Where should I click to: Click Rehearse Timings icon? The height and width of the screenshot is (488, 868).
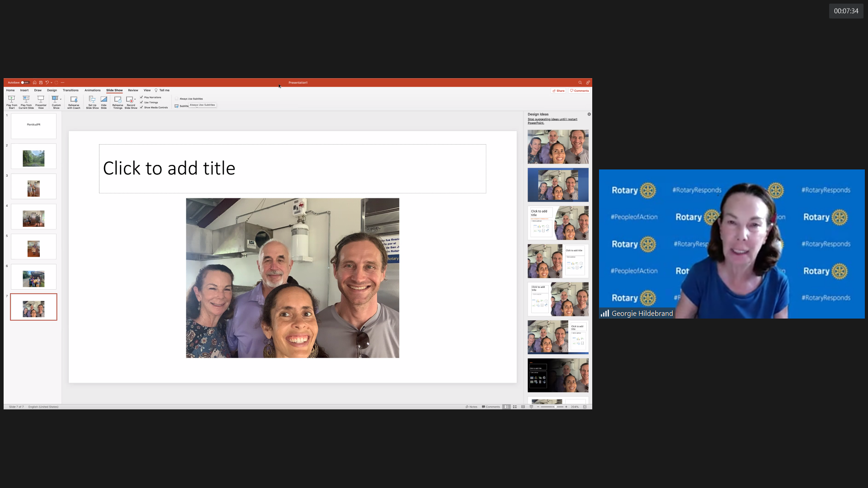[x=118, y=99]
